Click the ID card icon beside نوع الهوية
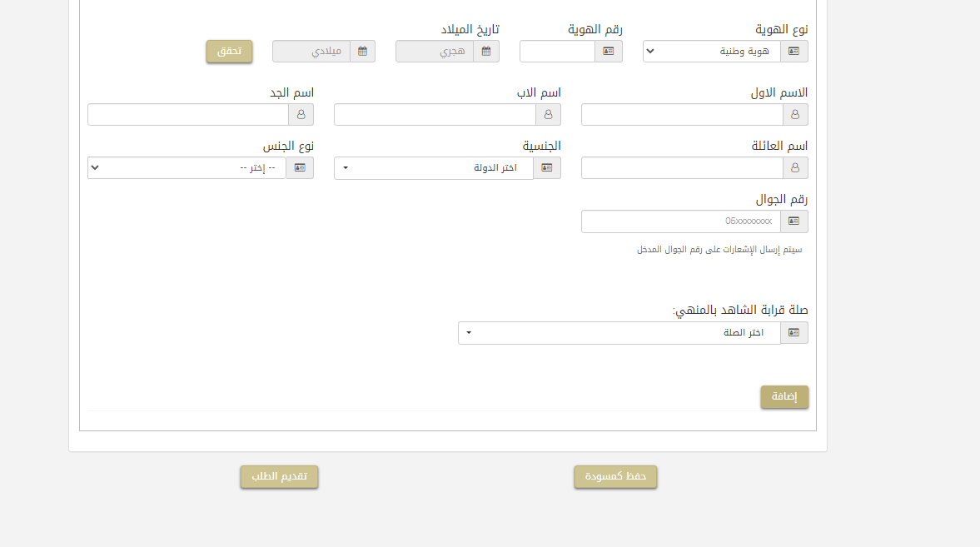Image resolution: width=980 pixels, height=547 pixels. 794,52
